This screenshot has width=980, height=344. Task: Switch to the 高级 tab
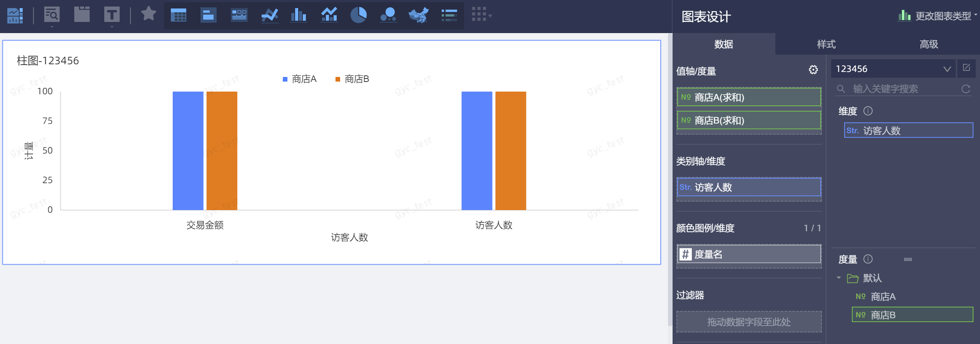coord(928,44)
